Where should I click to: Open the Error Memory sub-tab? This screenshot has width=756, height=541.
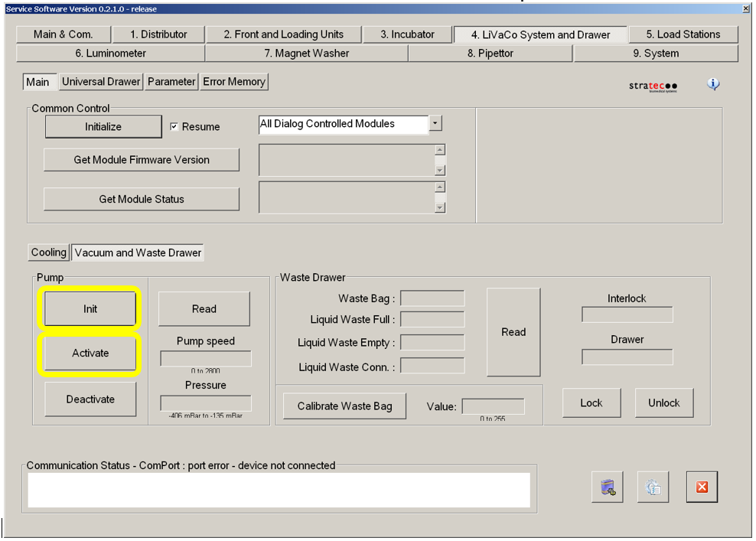click(233, 82)
